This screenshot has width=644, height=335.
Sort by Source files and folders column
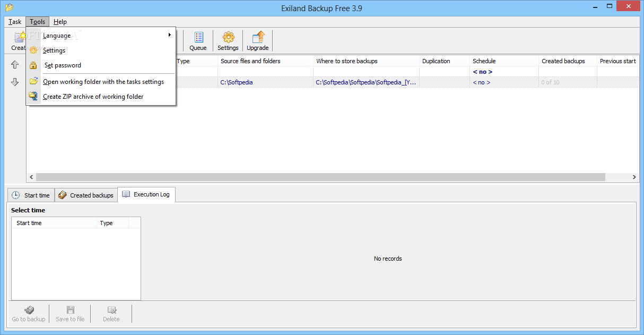point(265,61)
